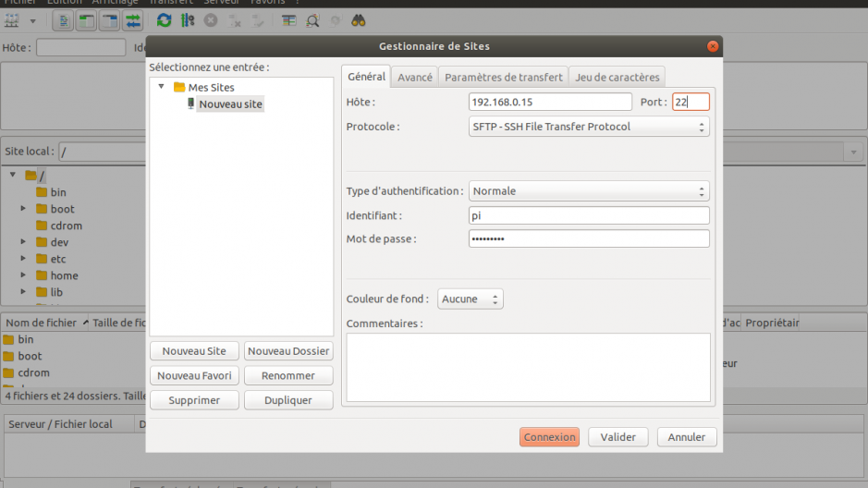Click the Hôte field containing 192.168.0.15
Screen dimensions: 868x488
[x=550, y=102]
